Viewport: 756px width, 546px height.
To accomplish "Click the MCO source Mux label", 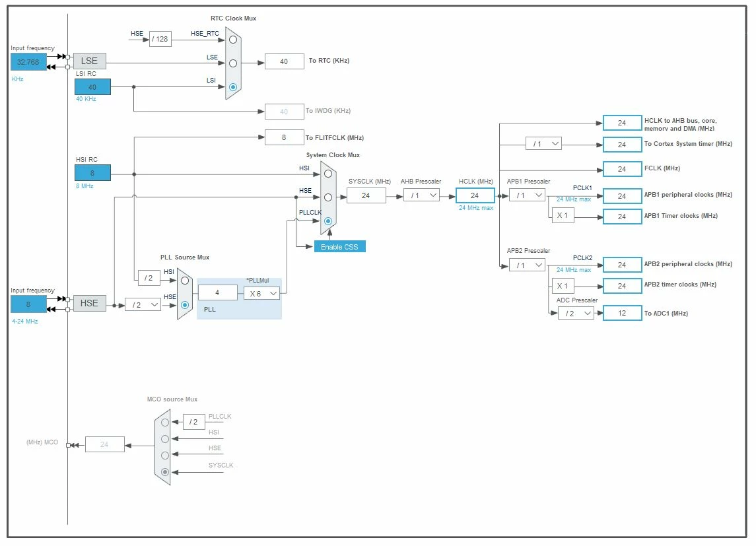I will [x=172, y=399].
